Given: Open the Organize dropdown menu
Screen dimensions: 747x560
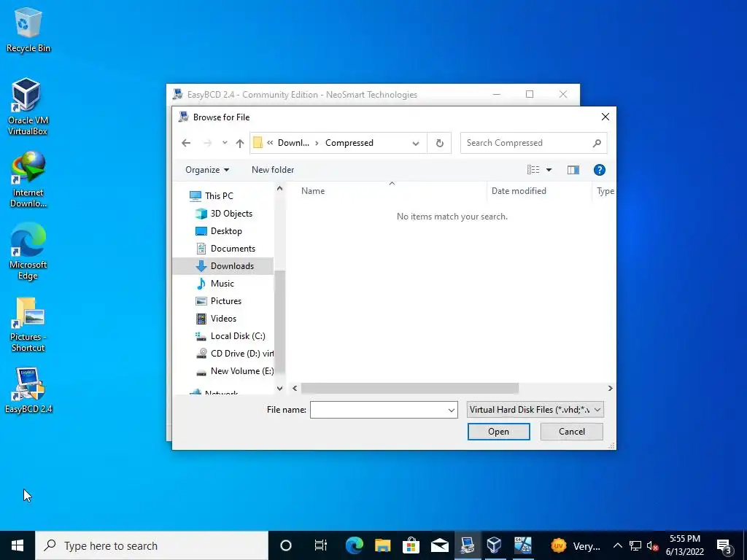Looking at the screenshot, I should pos(207,170).
